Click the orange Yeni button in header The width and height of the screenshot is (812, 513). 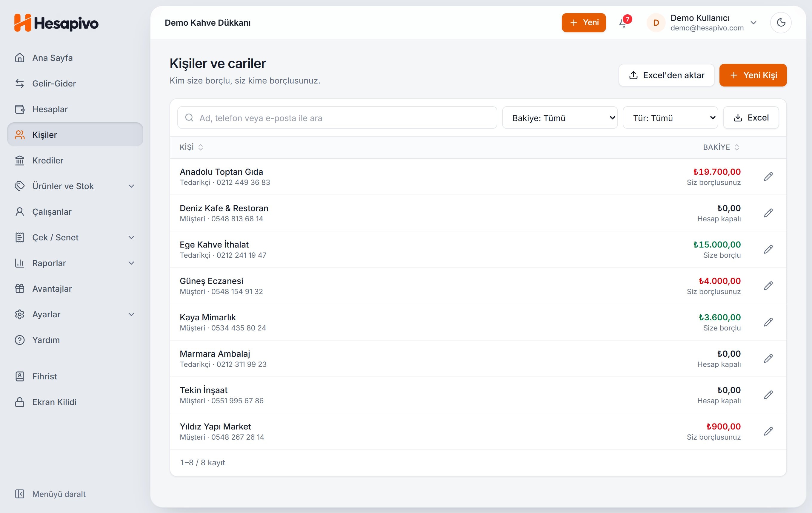[x=583, y=23]
